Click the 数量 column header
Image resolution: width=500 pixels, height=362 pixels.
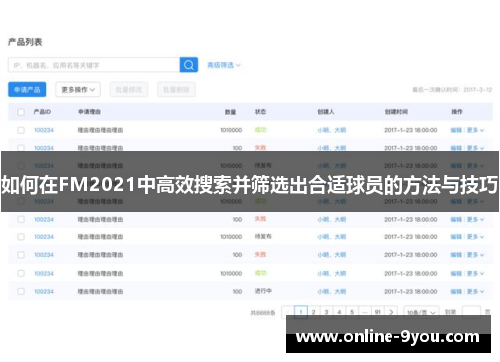click(x=230, y=112)
